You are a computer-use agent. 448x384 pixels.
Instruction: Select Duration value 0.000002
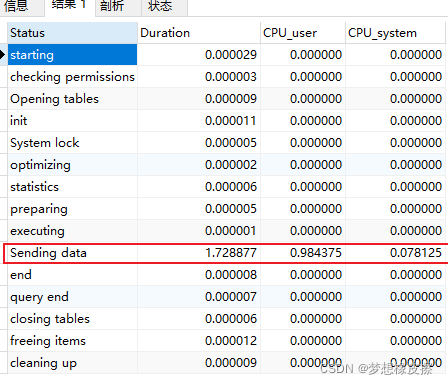[x=231, y=165]
